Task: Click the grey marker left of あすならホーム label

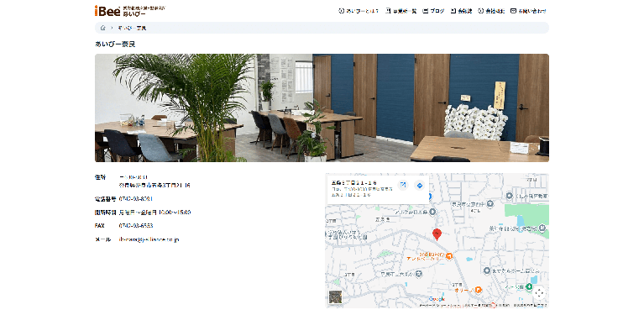Action: (x=487, y=270)
